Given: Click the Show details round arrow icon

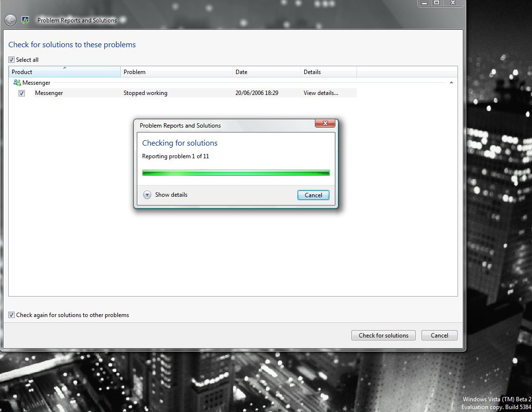Looking at the screenshot, I should coord(147,195).
